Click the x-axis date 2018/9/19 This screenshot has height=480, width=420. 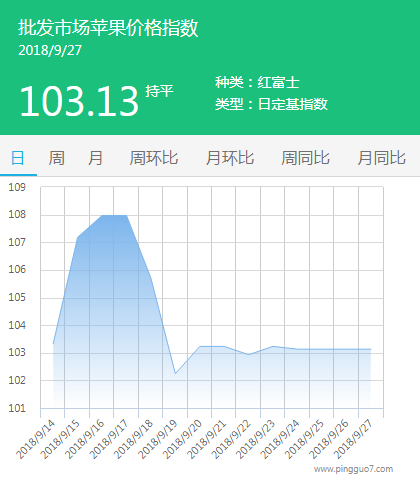pyautogui.click(x=158, y=439)
